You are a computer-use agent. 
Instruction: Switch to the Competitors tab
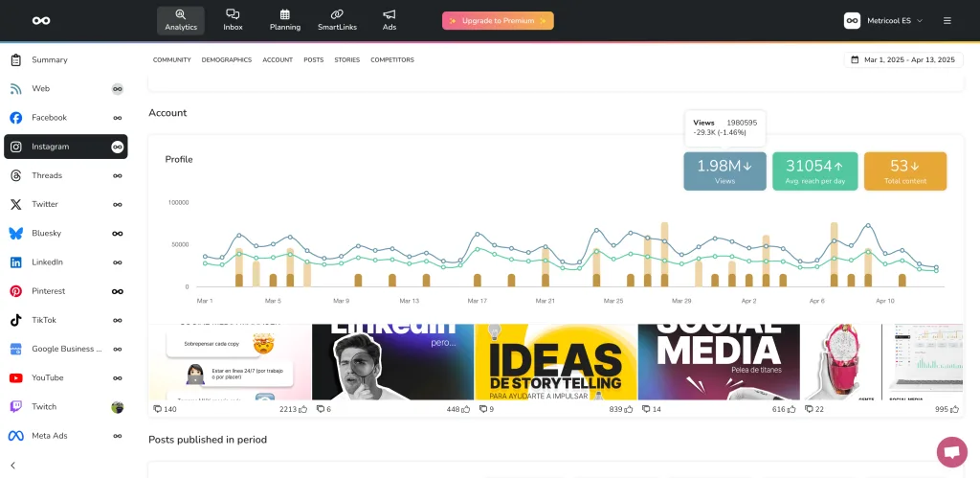point(392,59)
